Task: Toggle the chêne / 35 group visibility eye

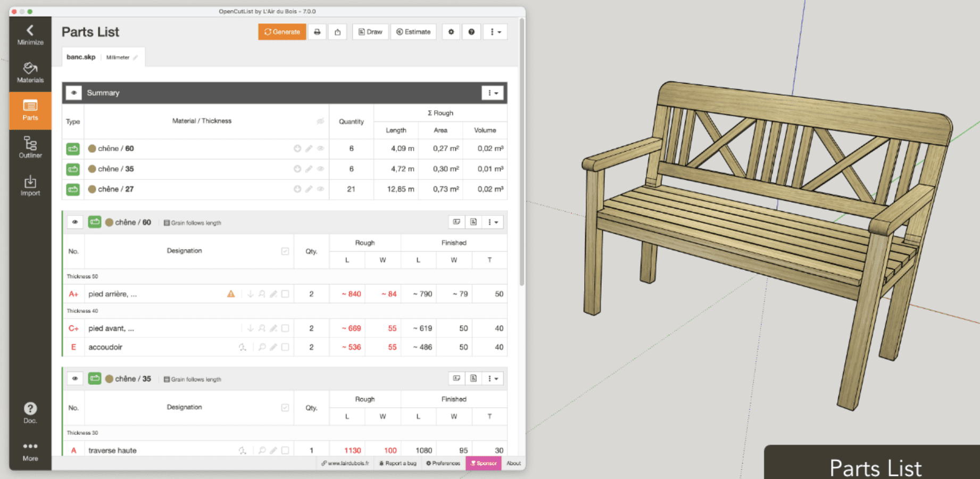Action: 75,378
